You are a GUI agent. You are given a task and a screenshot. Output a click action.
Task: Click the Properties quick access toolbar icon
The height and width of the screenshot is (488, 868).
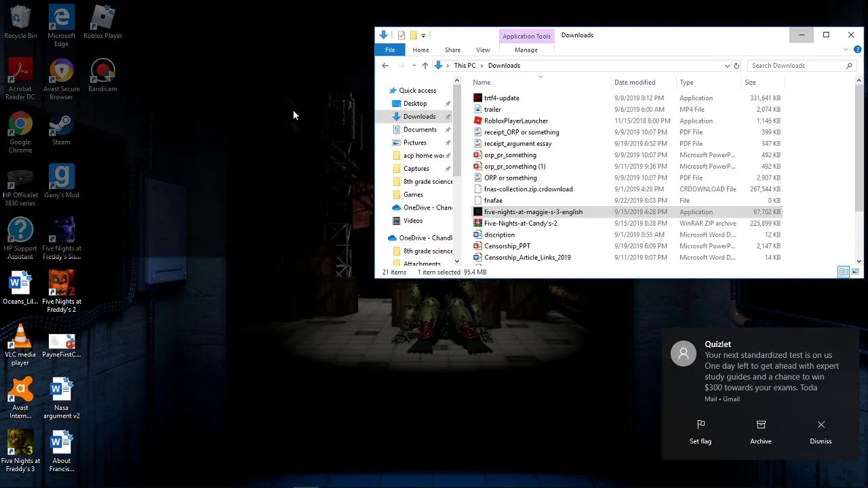pyautogui.click(x=401, y=35)
